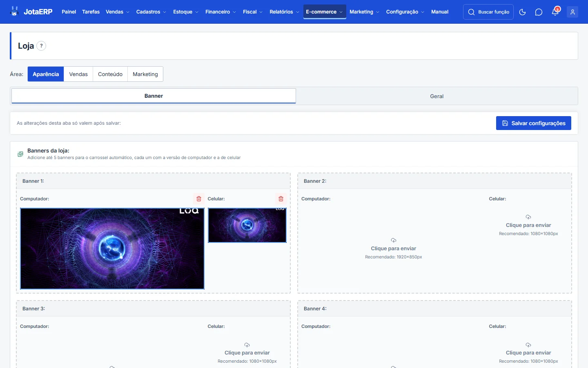Expand the Cadastros menu
The height and width of the screenshot is (368, 588).
(x=151, y=12)
